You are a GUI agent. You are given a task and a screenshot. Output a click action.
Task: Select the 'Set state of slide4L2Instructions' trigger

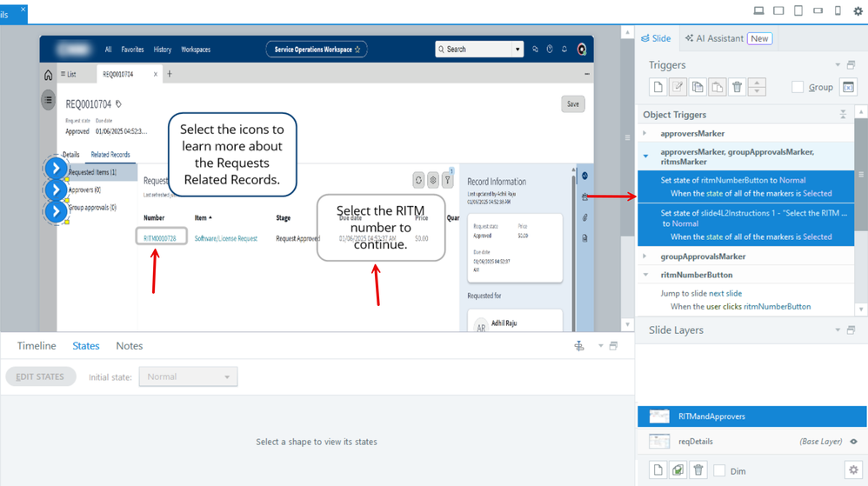[x=745, y=224]
